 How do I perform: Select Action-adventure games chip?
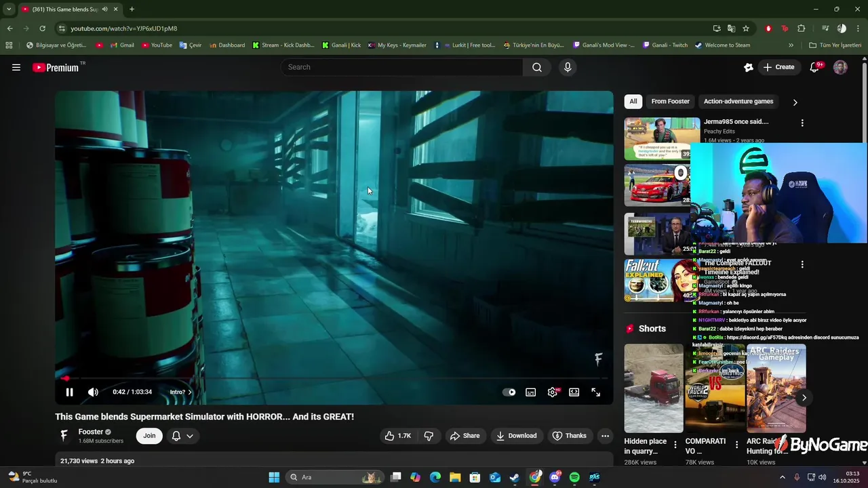738,102
